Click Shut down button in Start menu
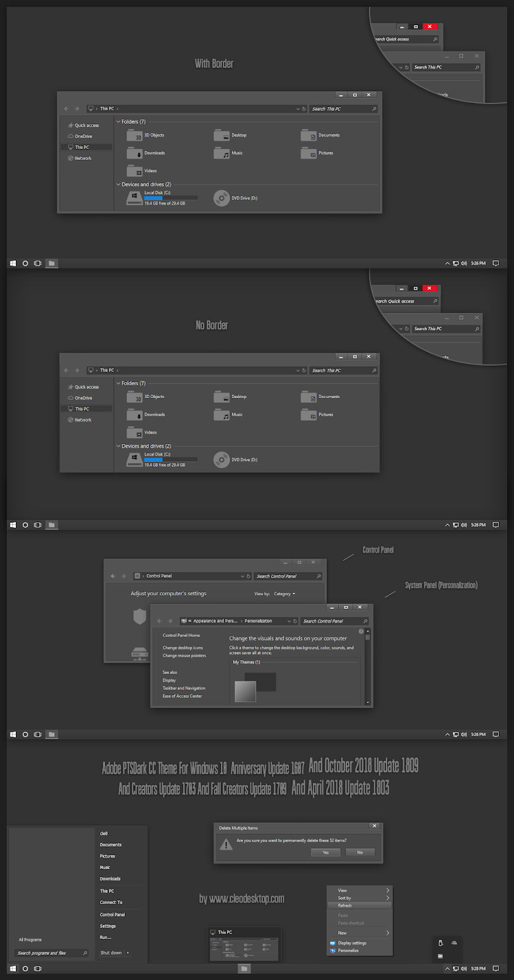Screen dimensions: 514x980 click(111, 953)
